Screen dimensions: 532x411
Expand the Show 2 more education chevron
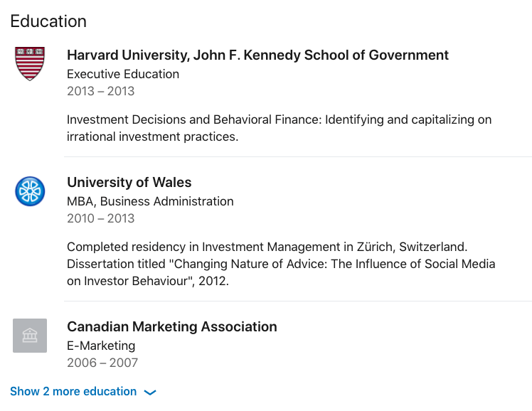pyautogui.click(x=150, y=393)
